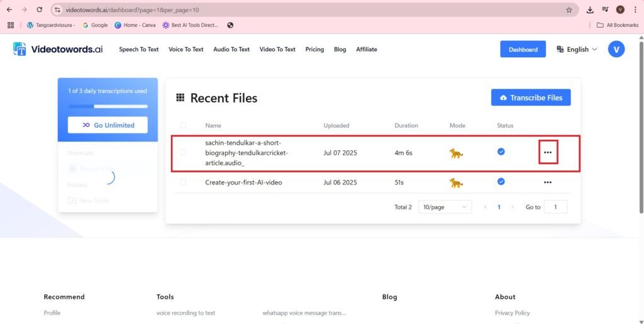This screenshot has width=644, height=324.
Task: Open the Blog nav link
Action: pyautogui.click(x=340, y=49)
